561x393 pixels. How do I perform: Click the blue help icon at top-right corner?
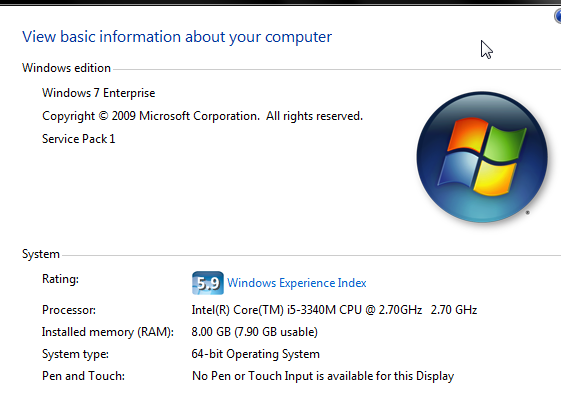pos(557,16)
